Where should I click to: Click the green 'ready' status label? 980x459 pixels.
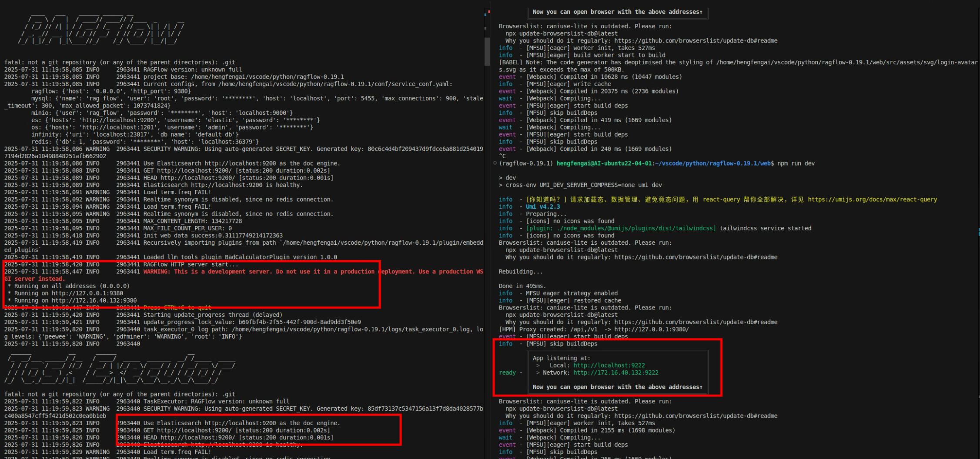click(x=507, y=373)
